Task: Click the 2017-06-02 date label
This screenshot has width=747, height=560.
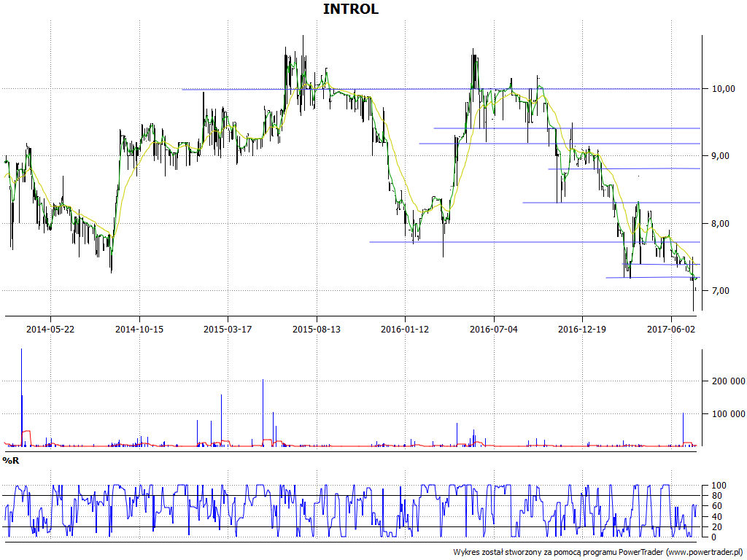Action: (x=671, y=329)
